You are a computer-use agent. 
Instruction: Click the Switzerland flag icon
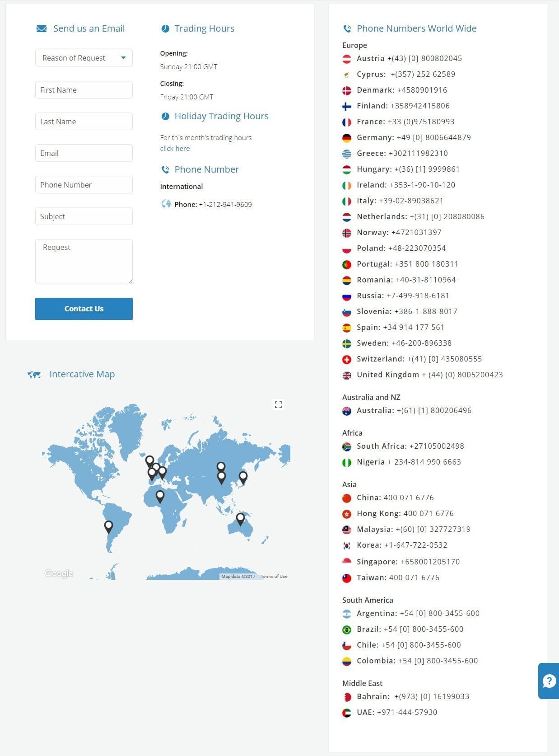pyautogui.click(x=347, y=359)
